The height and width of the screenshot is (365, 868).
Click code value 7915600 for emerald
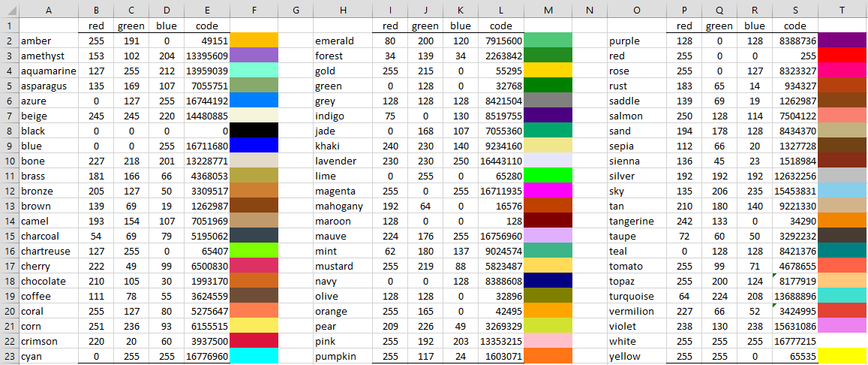point(501,41)
